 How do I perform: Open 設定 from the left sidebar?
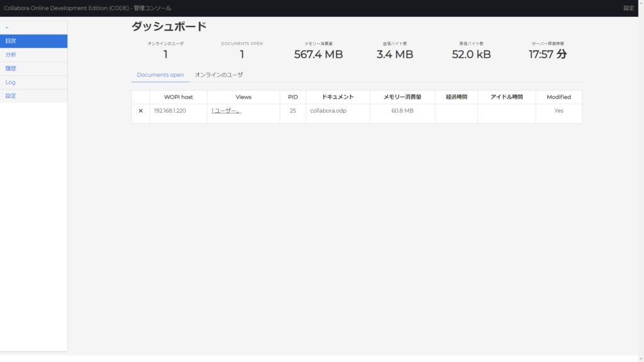[x=11, y=96]
